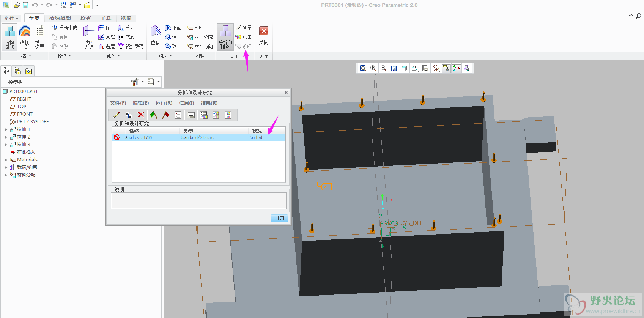The height and width of the screenshot is (318, 644).
Task: Expand the Materials tree node
Action: 6,160
